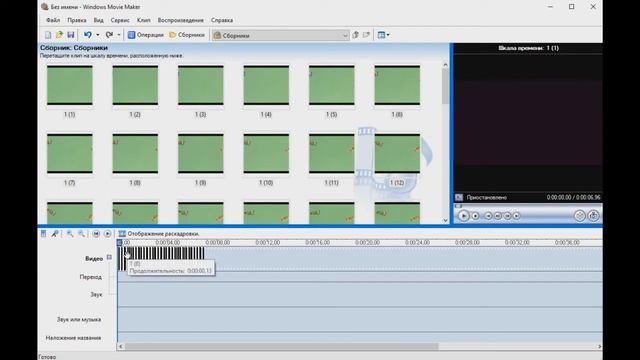The width and height of the screenshot is (640, 360).
Task: Open the Сборники collection combo box
Action: click(281, 36)
